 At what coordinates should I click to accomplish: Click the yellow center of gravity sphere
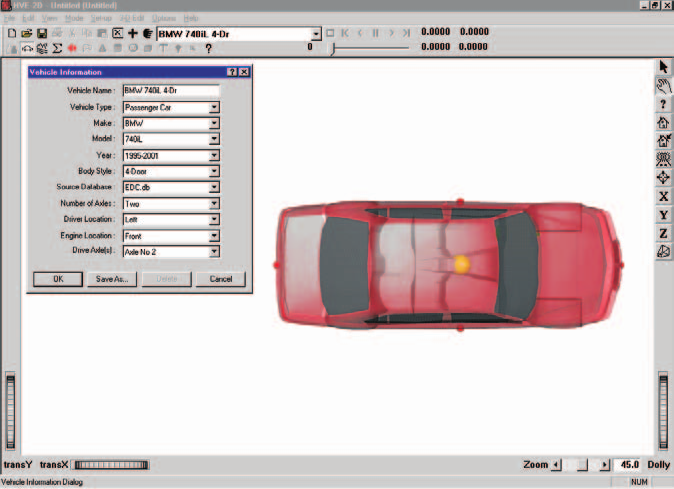[x=462, y=264]
